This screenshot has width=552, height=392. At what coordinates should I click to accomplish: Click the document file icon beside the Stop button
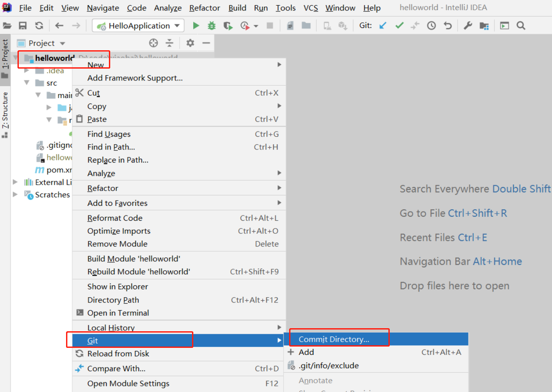290,26
